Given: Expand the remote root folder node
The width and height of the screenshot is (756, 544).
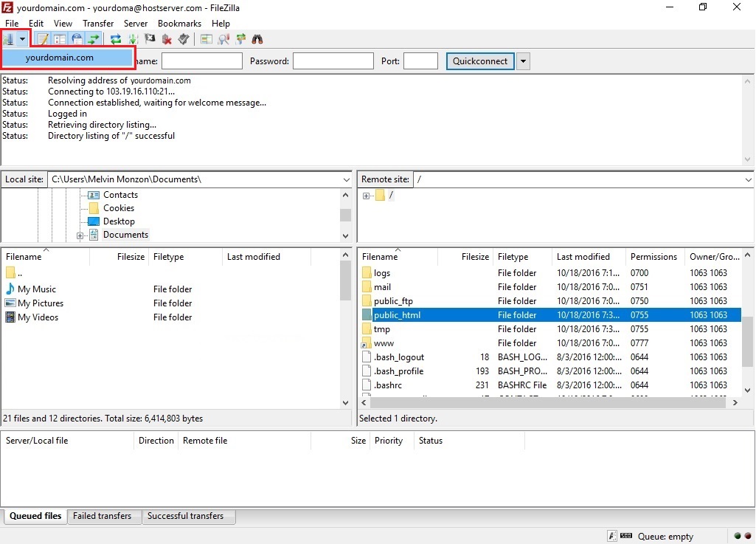Looking at the screenshot, I should (366, 196).
